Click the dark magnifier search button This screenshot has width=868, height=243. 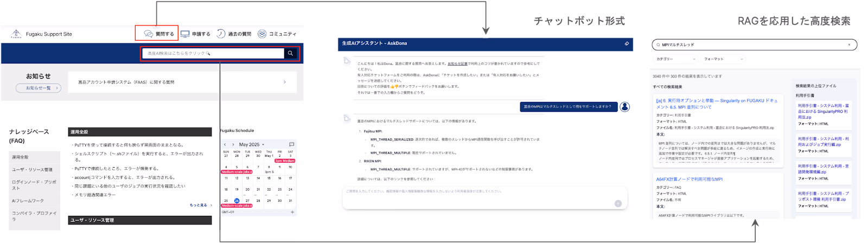coord(290,53)
